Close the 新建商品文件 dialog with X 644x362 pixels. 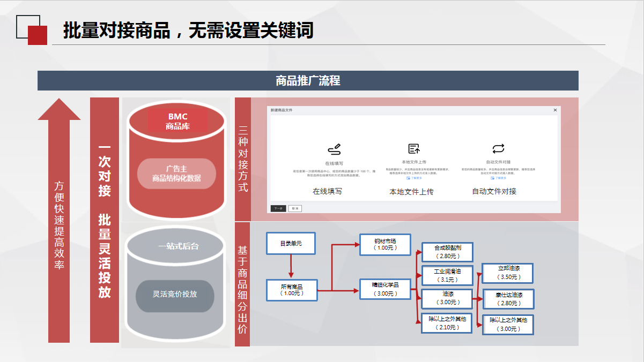[556, 110]
